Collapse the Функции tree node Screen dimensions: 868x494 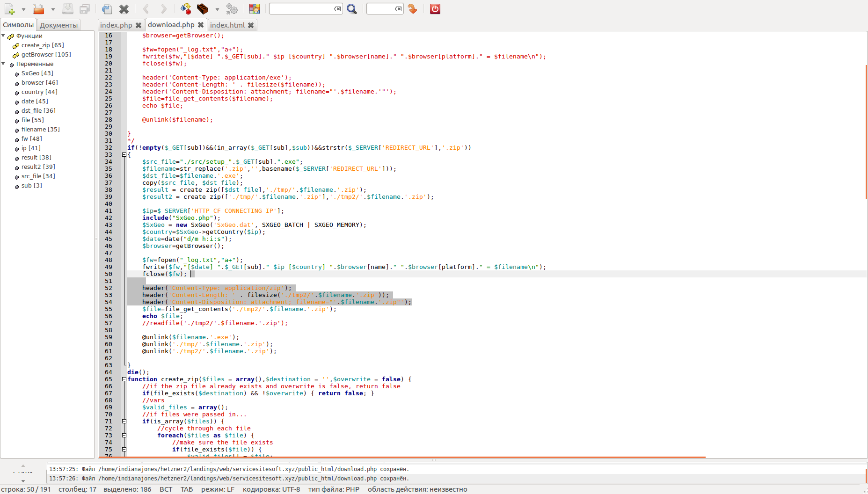[3, 36]
